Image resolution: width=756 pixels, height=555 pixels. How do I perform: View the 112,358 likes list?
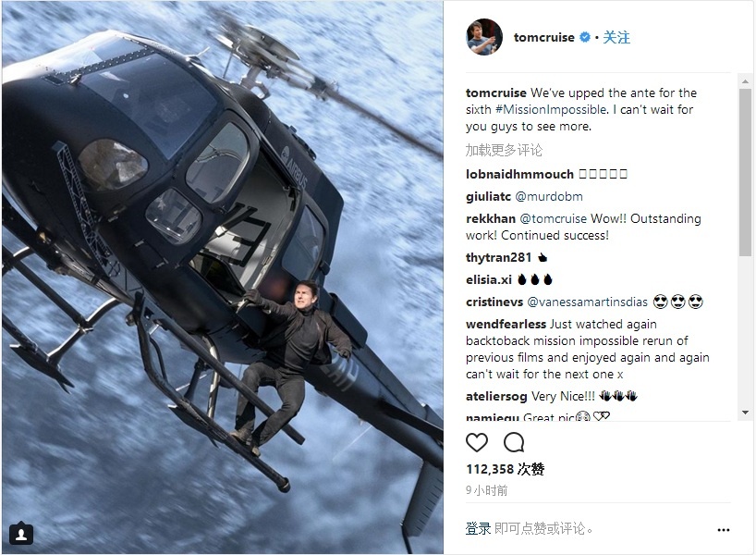(506, 469)
